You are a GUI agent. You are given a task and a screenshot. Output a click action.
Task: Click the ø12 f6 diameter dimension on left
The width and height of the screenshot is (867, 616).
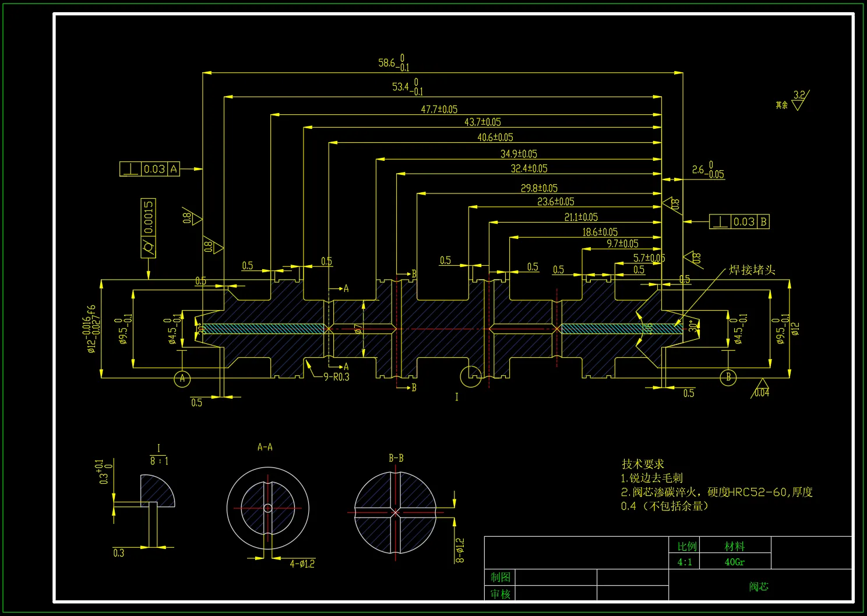90,329
